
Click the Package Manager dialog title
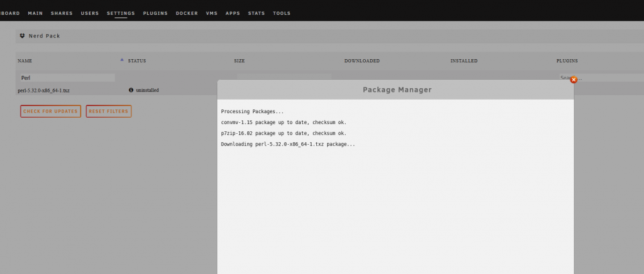coord(397,89)
